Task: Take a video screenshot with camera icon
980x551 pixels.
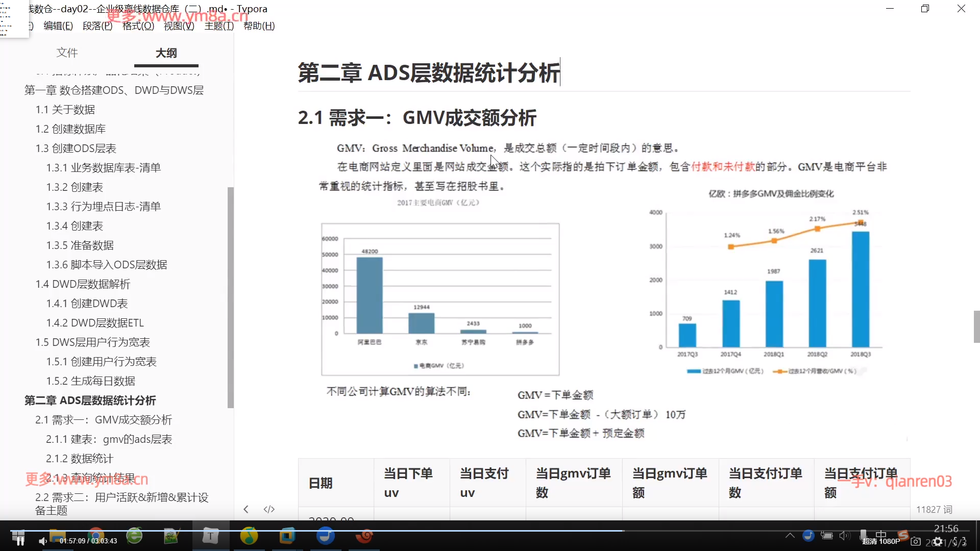Action: pyautogui.click(x=916, y=541)
